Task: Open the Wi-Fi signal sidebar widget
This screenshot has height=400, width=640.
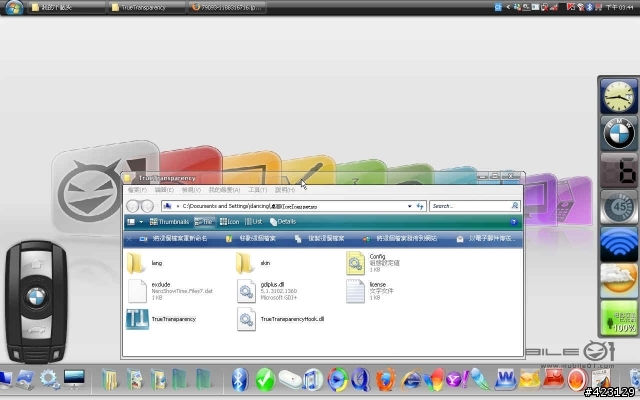Action: pyautogui.click(x=619, y=244)
